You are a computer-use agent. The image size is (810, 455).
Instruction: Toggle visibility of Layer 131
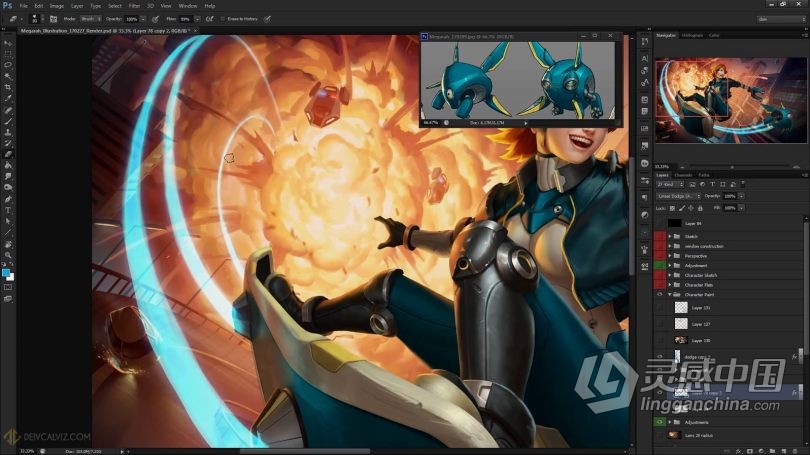click(x=660, y=308)
